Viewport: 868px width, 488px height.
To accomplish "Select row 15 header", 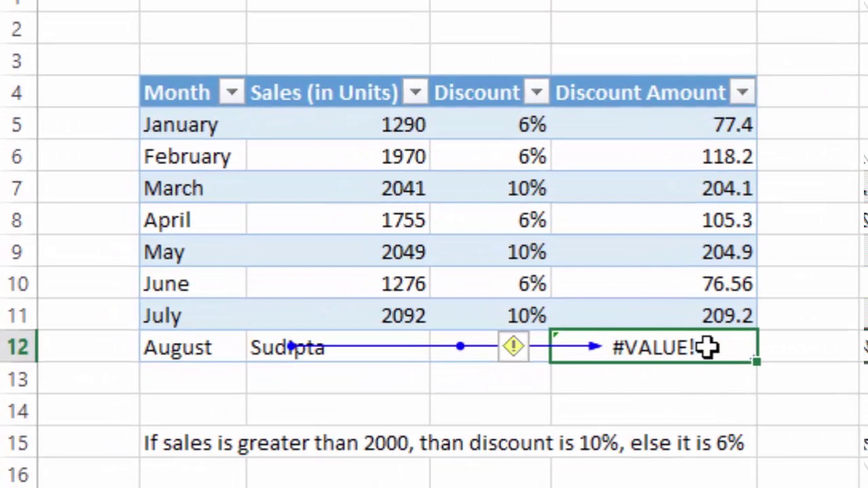I will (18, 443).
